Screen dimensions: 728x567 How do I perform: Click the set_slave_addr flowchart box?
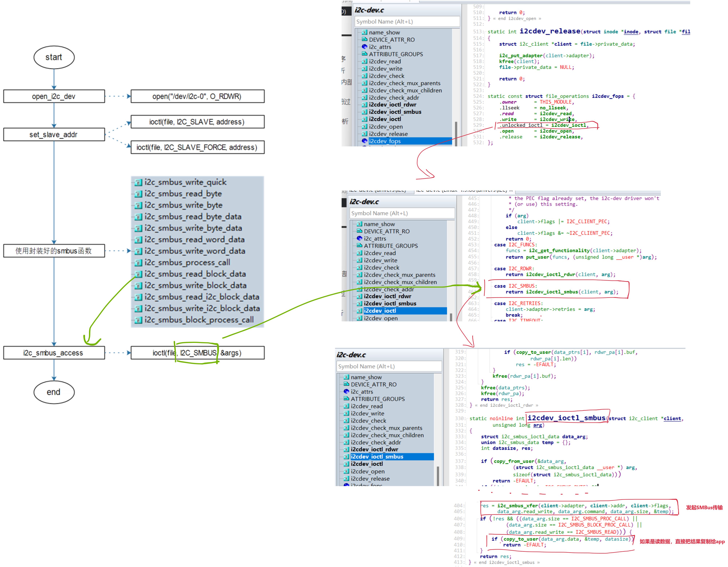click(54, 135)
